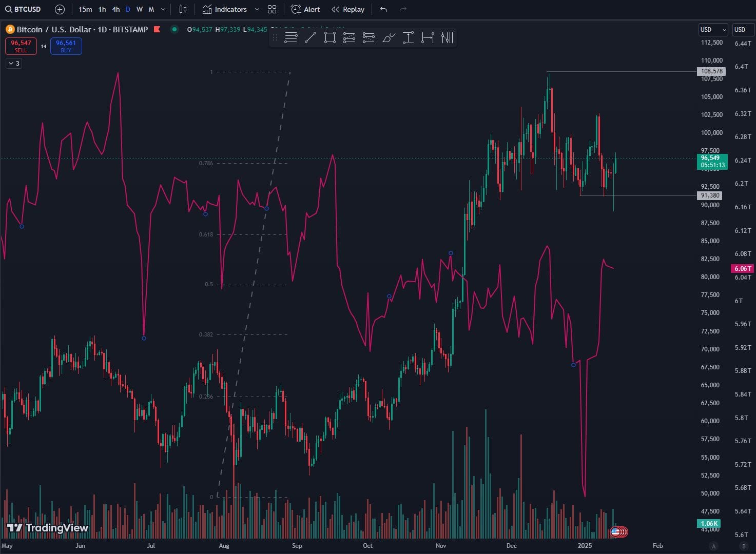Select the fixed range volume profile tool
Image resolution: width=756 pixels, height=554 pixels.
click(x=447, y=37)
